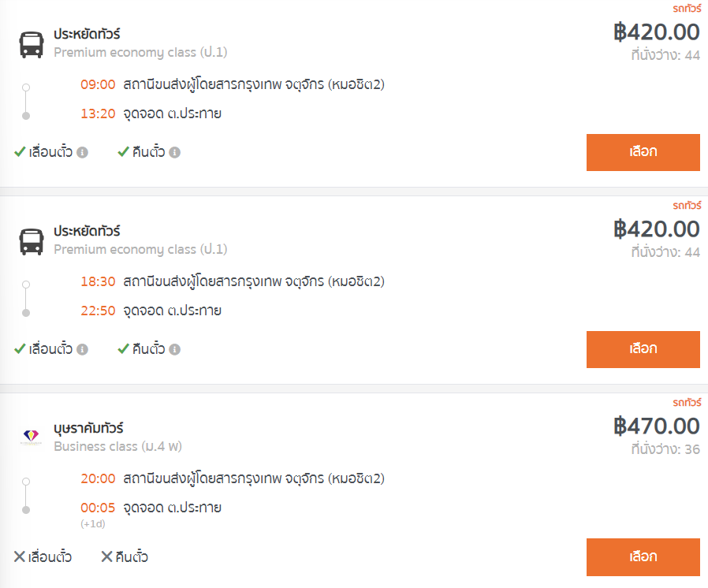The height and width of the screenshot is (588, 708).
Task: Click operator name บุษราคัมทัวร์
Action: pyautogui.click(x=88, y=428)
